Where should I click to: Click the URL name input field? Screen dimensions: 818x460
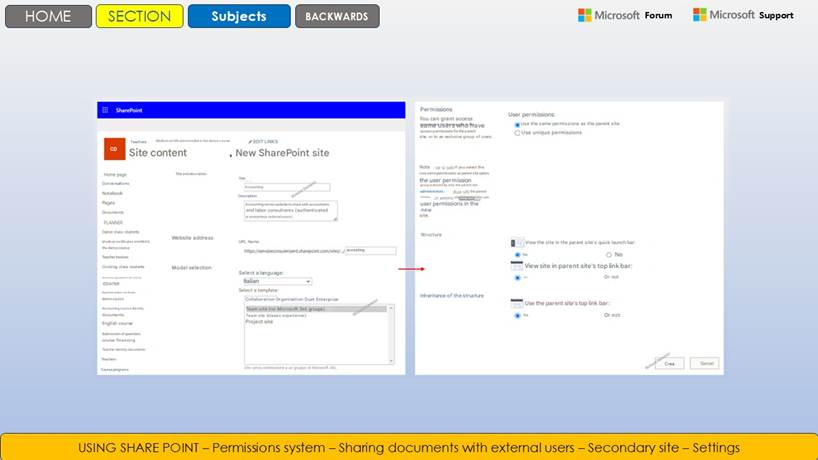click(x=370, y=251)
